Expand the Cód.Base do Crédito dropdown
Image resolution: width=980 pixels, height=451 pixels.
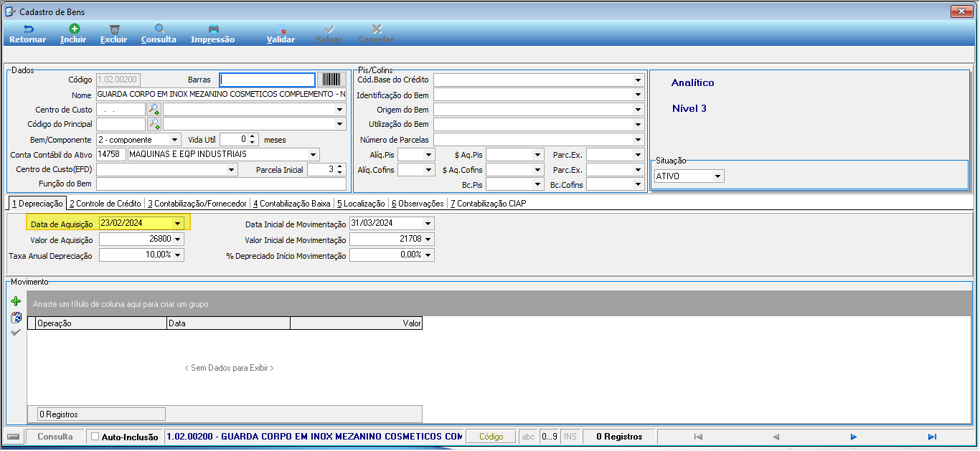(x=638, y=80)
